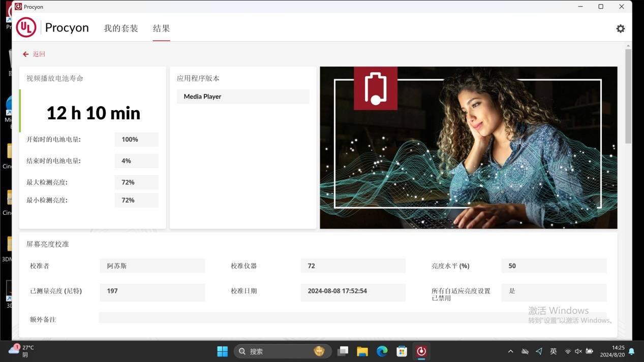The width and height of the screenshot is (644, 362).
Task: Open File Explorer from the taskbar
Action: click(362, 351)
